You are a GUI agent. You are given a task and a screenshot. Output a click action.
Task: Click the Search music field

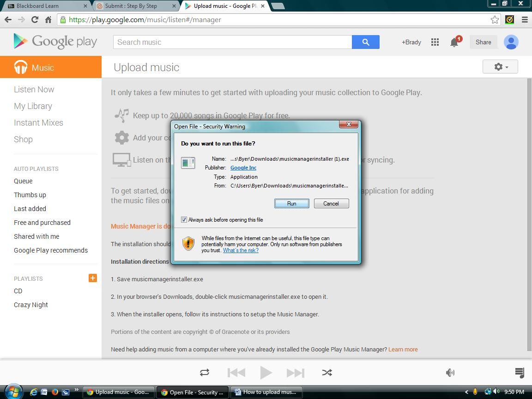232,42
